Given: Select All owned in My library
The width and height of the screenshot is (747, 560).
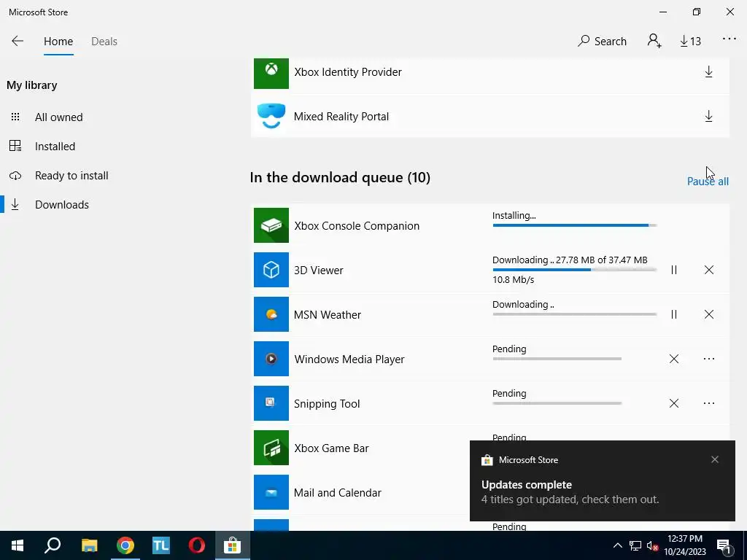Looking at the screenshot, I should [x=58, y=117].
